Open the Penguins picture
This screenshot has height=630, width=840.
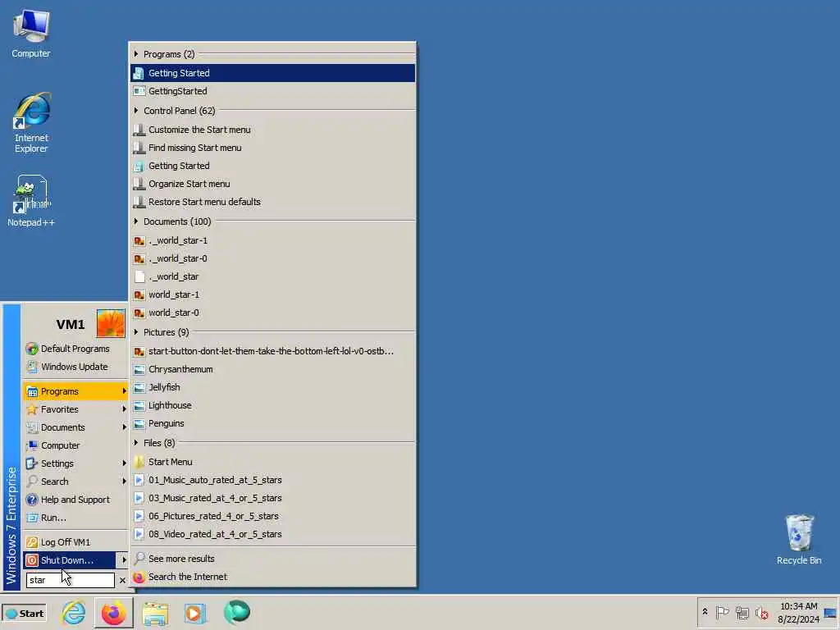[272, 424]
